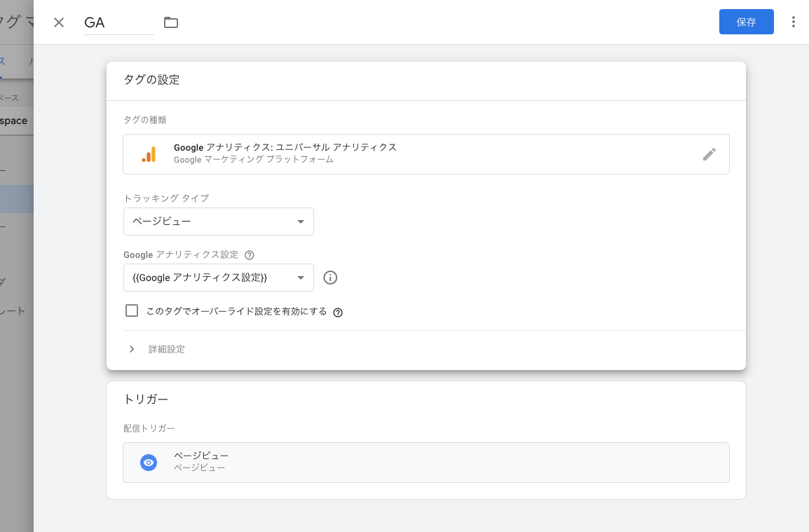Click the トリガー section heading

click(146, 399)
